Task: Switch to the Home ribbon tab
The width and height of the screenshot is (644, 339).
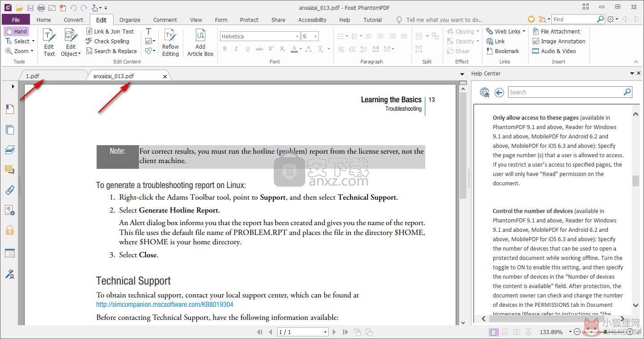Action: [x=44, y=20]
